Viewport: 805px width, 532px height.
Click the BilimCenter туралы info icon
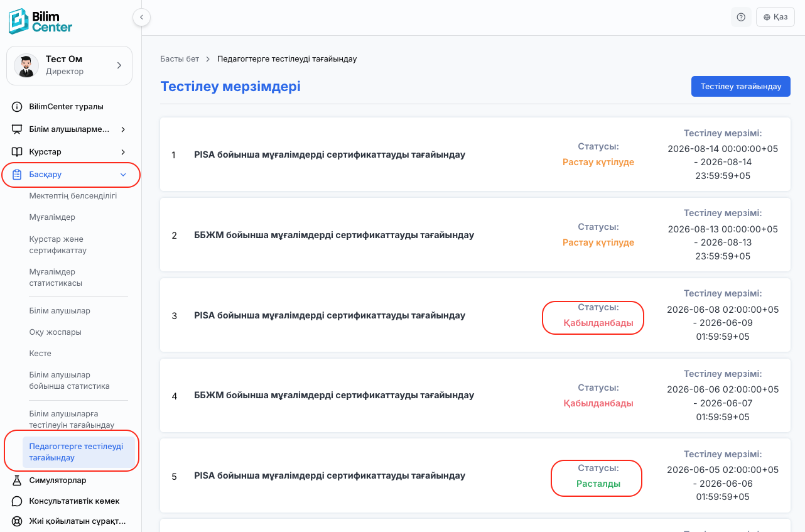[x=18, y=107]
